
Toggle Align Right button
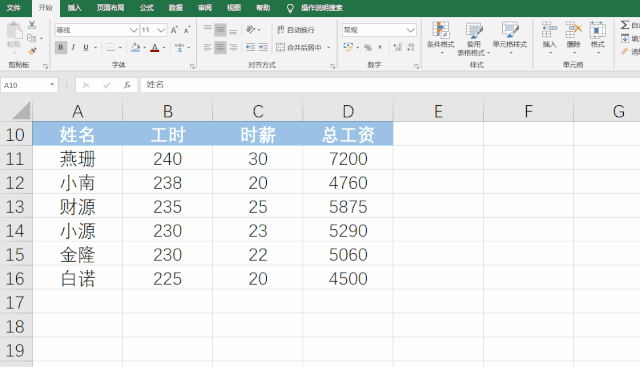click(x=233, y=47)
